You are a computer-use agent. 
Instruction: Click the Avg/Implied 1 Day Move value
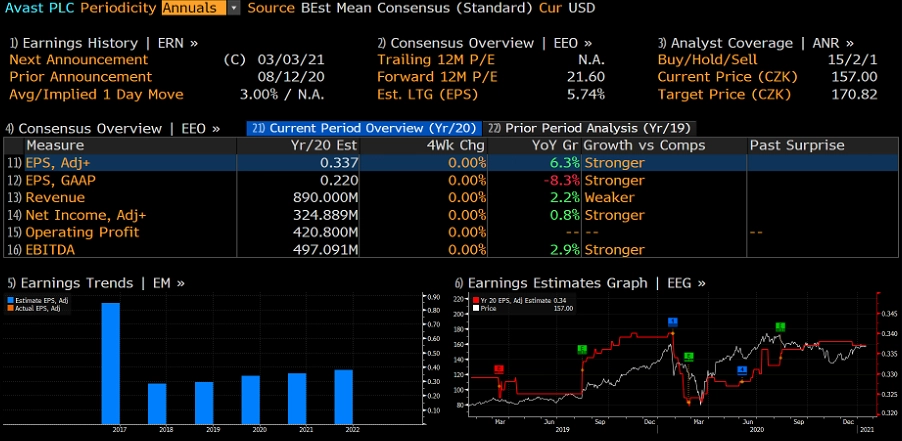click(282, 94)
